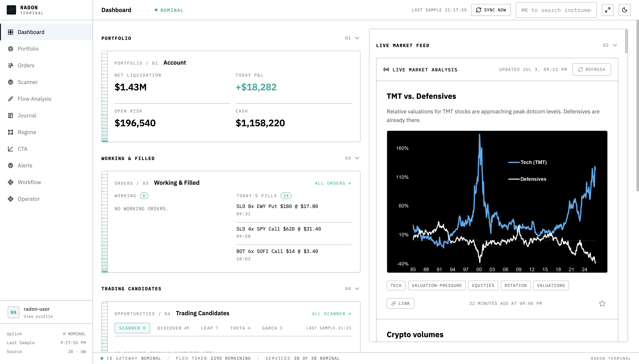Click the live broadcast signal icon
Screen dimensions: 639x364
click(386, 69)
